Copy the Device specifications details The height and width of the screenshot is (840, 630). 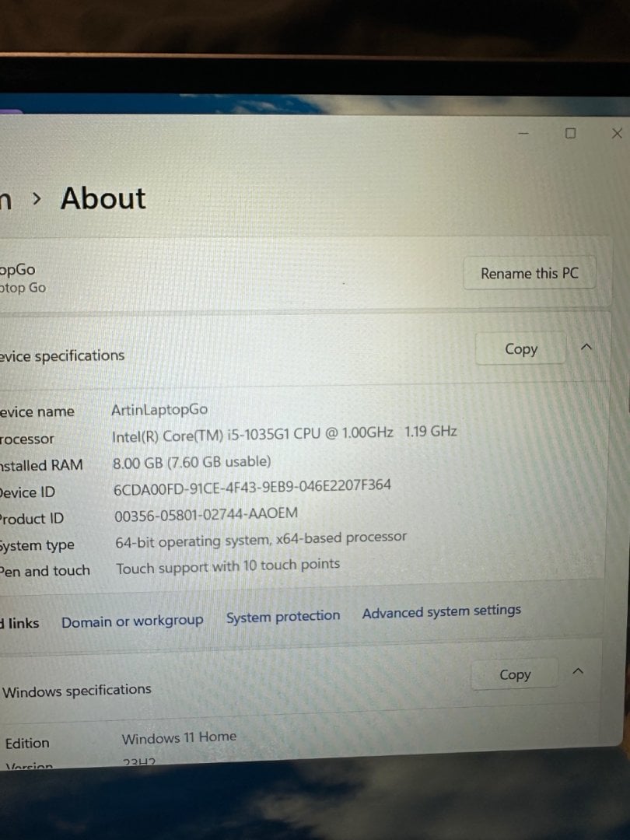click(520, 348)
